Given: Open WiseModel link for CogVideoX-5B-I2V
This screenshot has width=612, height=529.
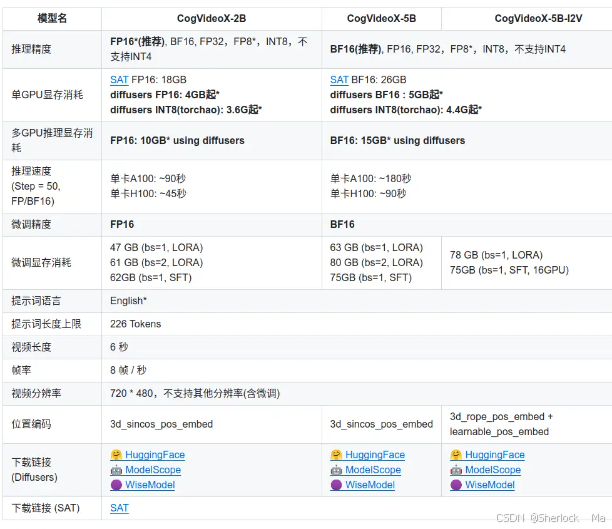Looking at the screenshot, I should pos(490,485).
